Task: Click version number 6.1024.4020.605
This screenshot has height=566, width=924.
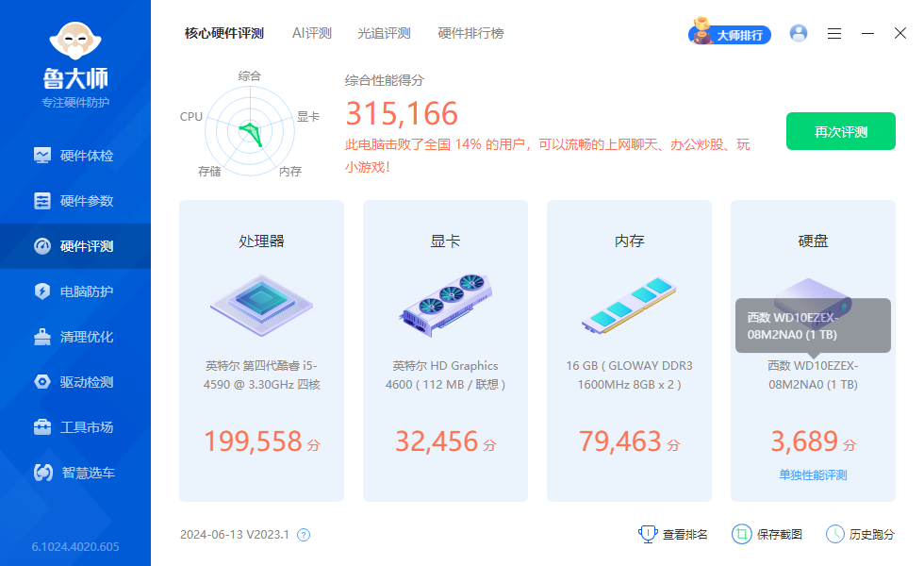Action: [75, 547]
